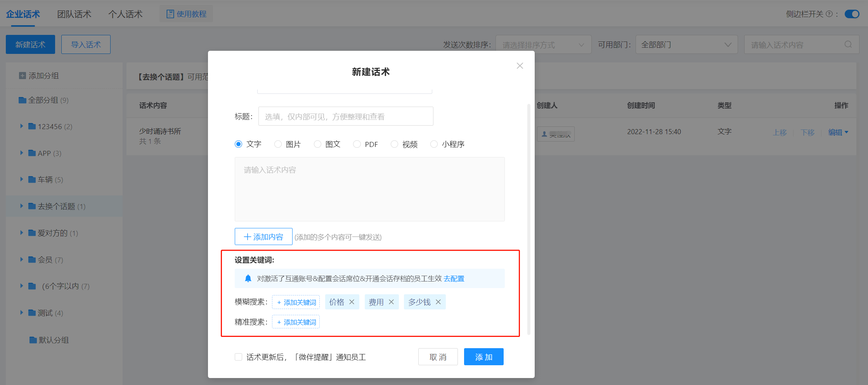
Task: Check the 微伴提醒 notify employees checkbox
Action: tap(238, 357)
